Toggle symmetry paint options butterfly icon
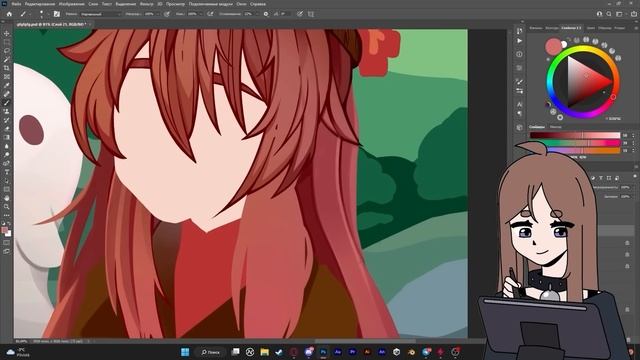Image resolution: width=640 pixels, height=360 pixels. 311,14
